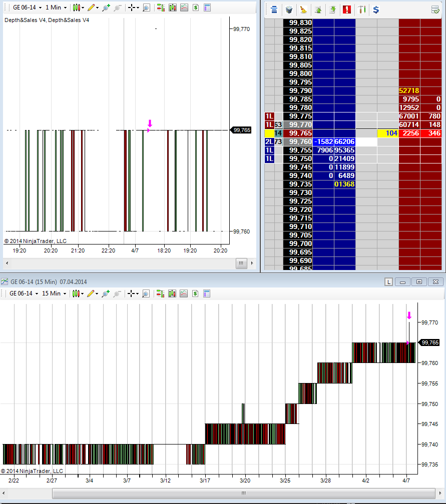Click the trash bin icon in ladder toolbar

click(x=289, y=9)
